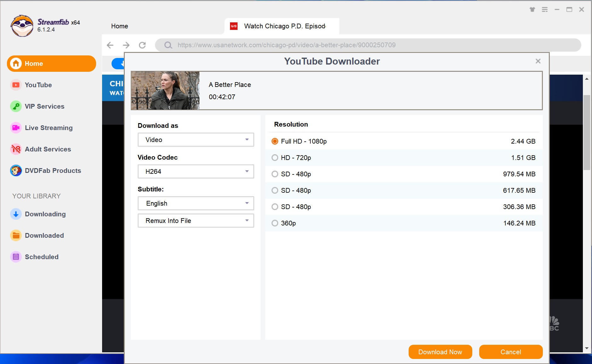
Task: Open DVDFab Products section
Action: coord(53,171)
